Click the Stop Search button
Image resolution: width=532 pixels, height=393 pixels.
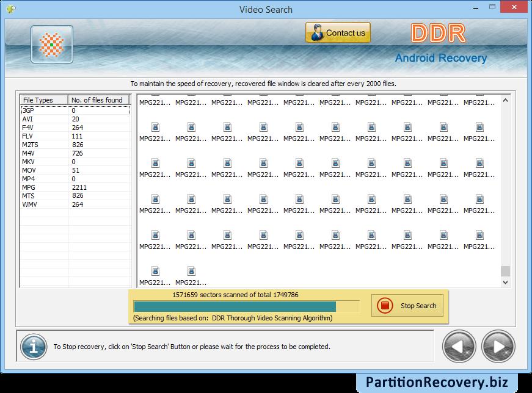(x=407, y=306)
